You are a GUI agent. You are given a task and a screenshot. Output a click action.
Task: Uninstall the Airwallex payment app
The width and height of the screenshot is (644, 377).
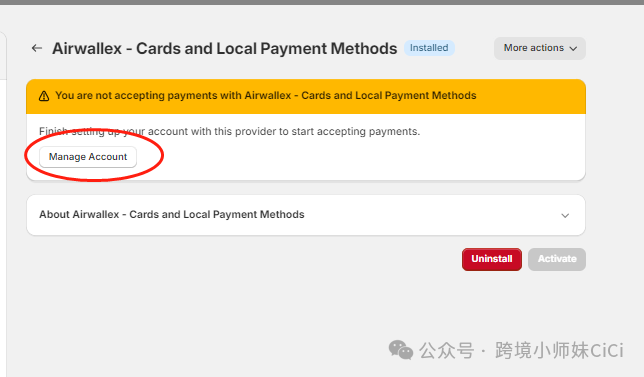pyautogui.click(x=492, y=259)
